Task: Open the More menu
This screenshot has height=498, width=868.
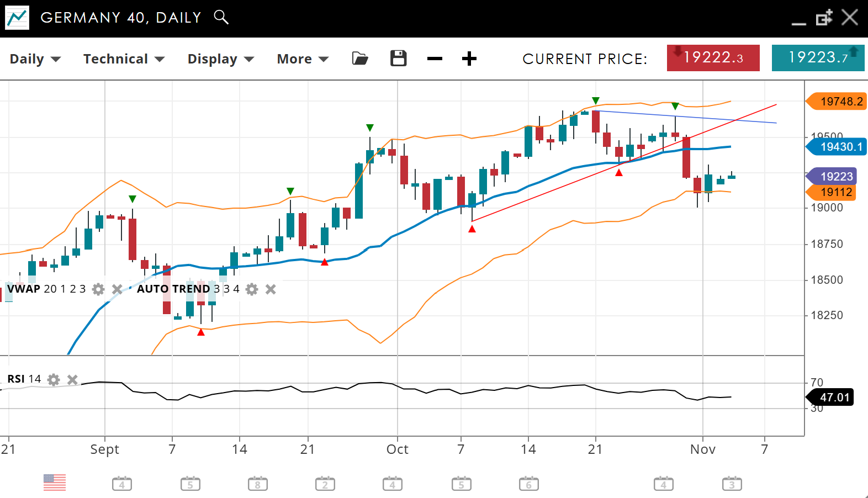Action: click(303, 59)
